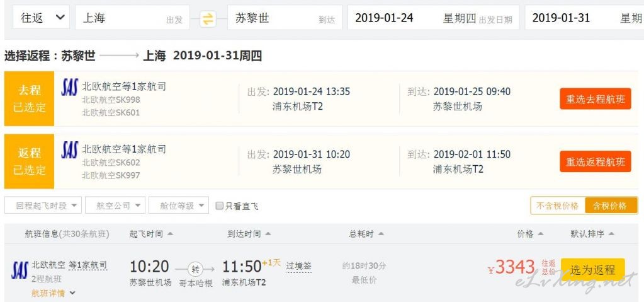Screen dimensions: 644x302
Task: Click SAS logo in outbound flight row
Action: [x=69, y=87]
